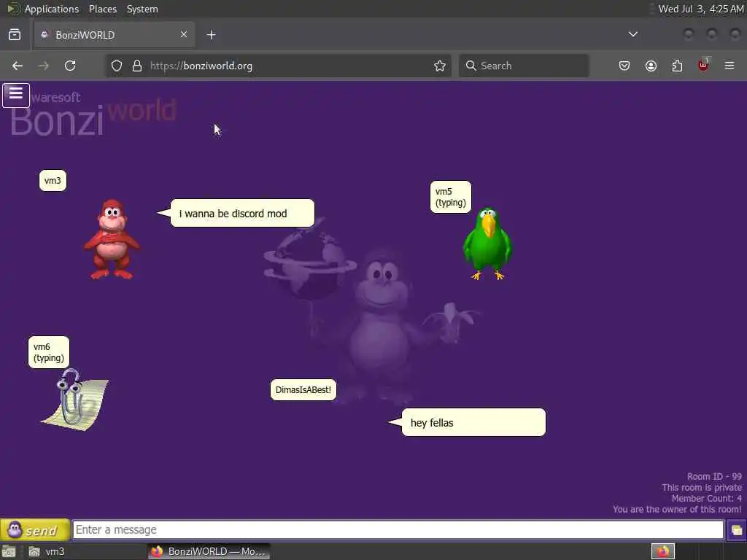Focus the Enter a message field
The height and width of the screenshot is (560, 747).
point(398,529)
